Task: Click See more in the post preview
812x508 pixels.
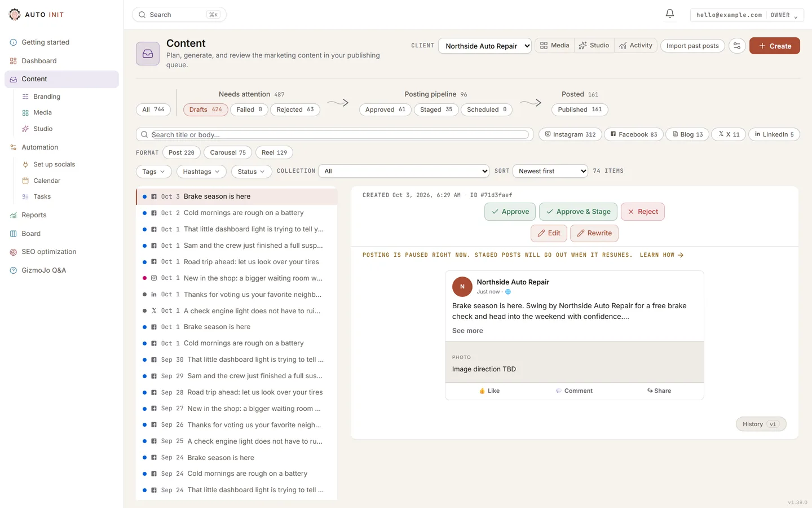Action: pos(467,331)
